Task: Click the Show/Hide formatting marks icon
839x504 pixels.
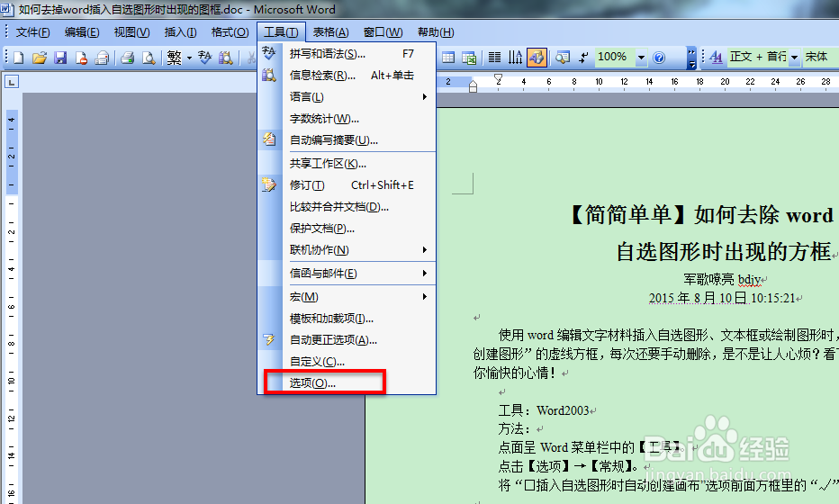Action: click(x=583, y=58)
